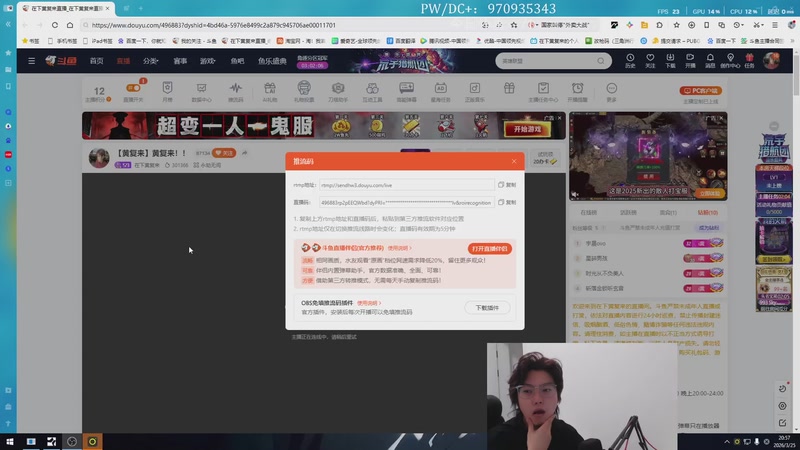Open 使用说明 link beside 斗鱼直播伴侣
Image resolution: width=800 pixels, height=450 pixels.
pyautogui.click(x=399, y=248)
